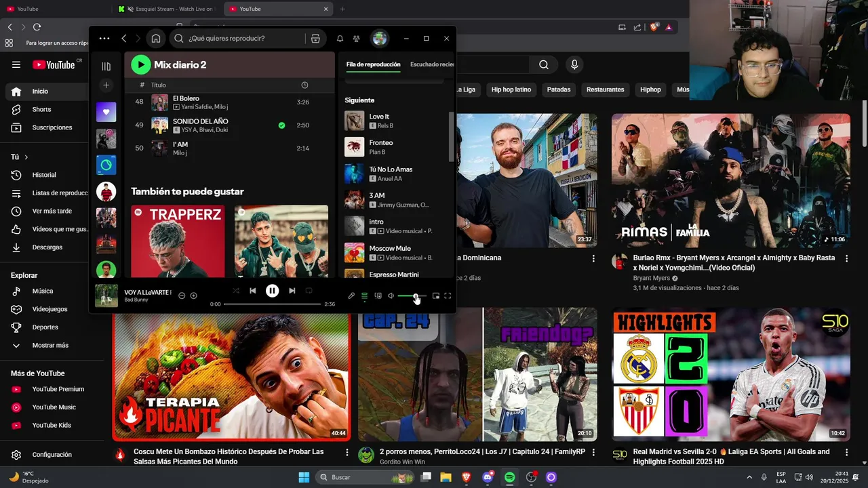868x488 pixels.
Task: Open the Bryant Myers channel link
Action: click(652, 278)
